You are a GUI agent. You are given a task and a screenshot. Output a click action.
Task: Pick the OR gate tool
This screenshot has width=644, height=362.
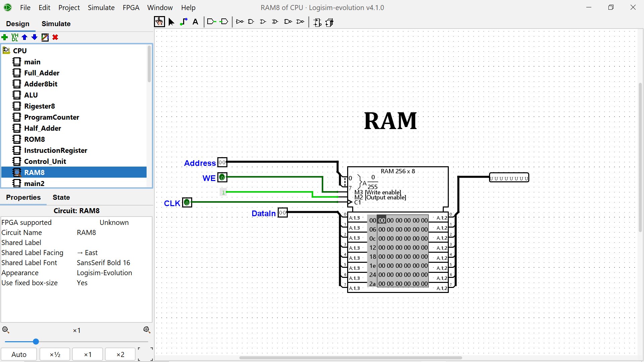click(x=263, y=22)
